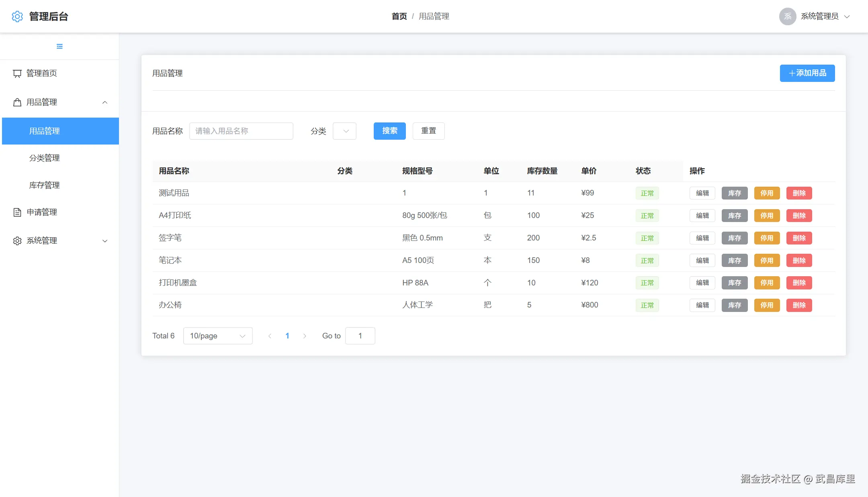Click the 添加用品 button

pos(807,73)
